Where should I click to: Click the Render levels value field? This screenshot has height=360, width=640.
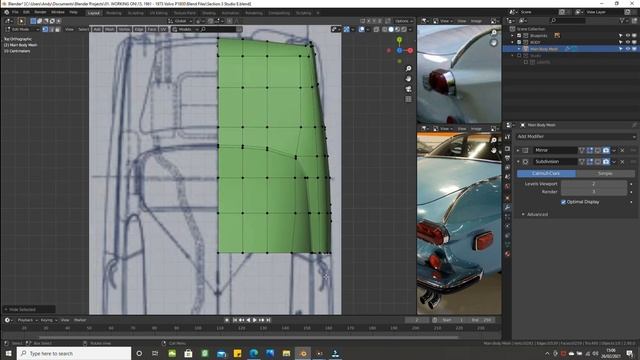pos(594,191)
